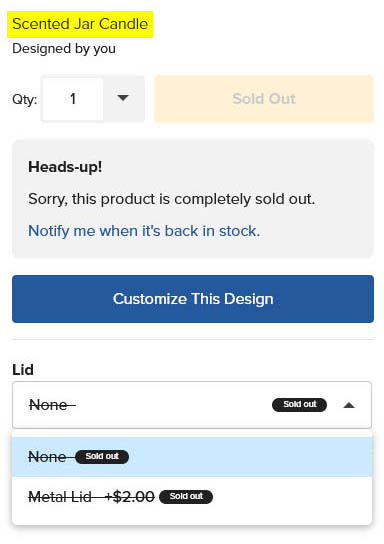The height and width of the screenshot is (544, 384).
Task: Click the Designed by you text
Action: coord(64,49)
